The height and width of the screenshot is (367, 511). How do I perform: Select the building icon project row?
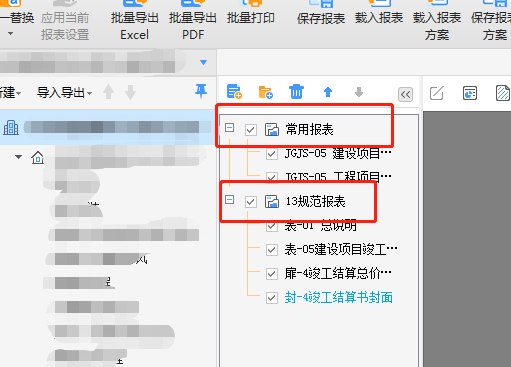pyautogui.click(x=107, y=127)
